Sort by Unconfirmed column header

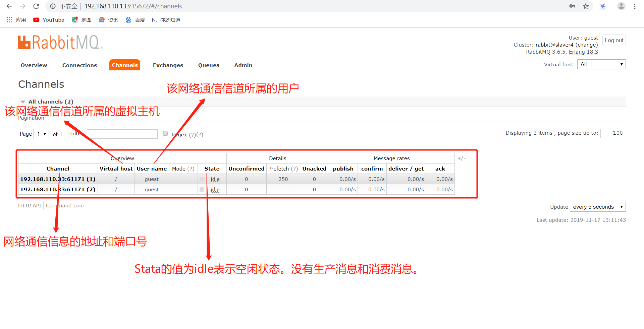pyautogui.click(x=247, y=169)
